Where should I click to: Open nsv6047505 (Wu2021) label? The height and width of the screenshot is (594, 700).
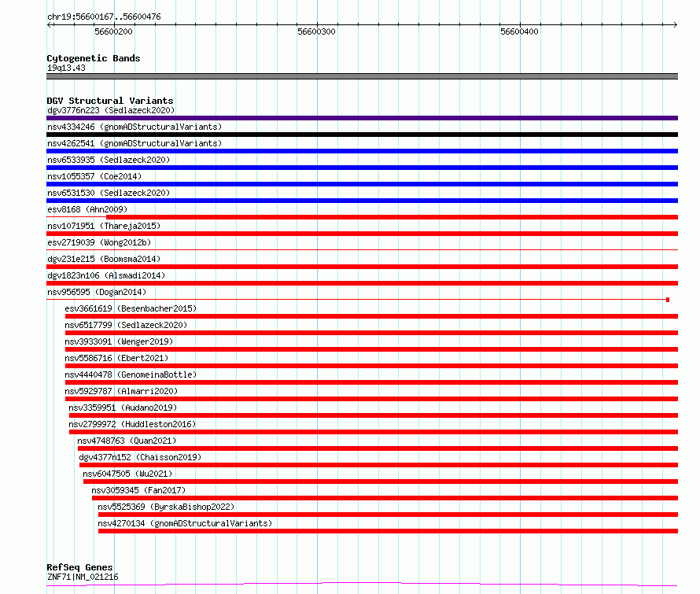pos(127,474)
